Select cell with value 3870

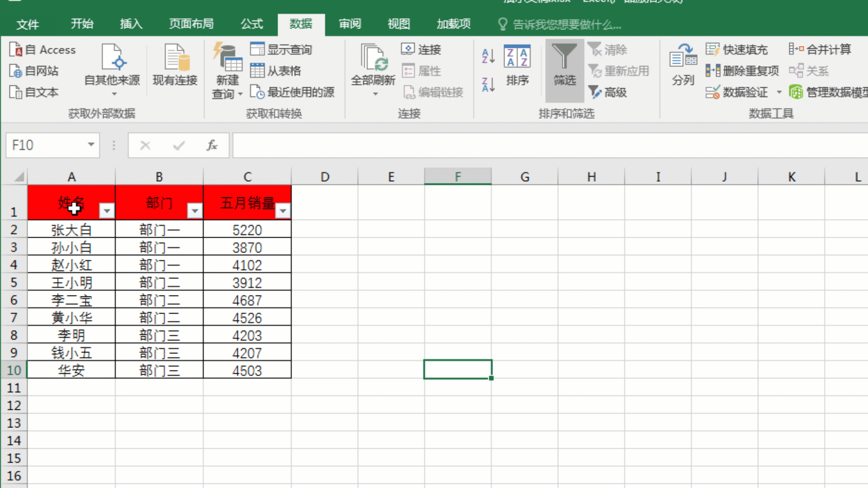pos(247,247)
